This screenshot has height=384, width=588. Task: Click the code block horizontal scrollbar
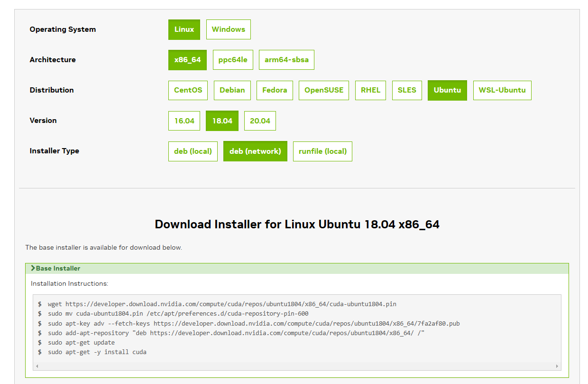point(297,366)
